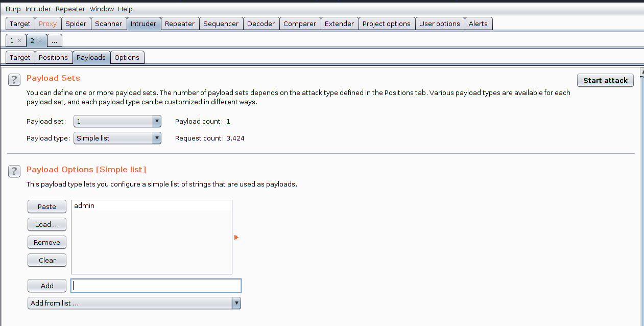Remove the selected payload entry
Viewport: 644px width, 326px height.
point(47,242)
